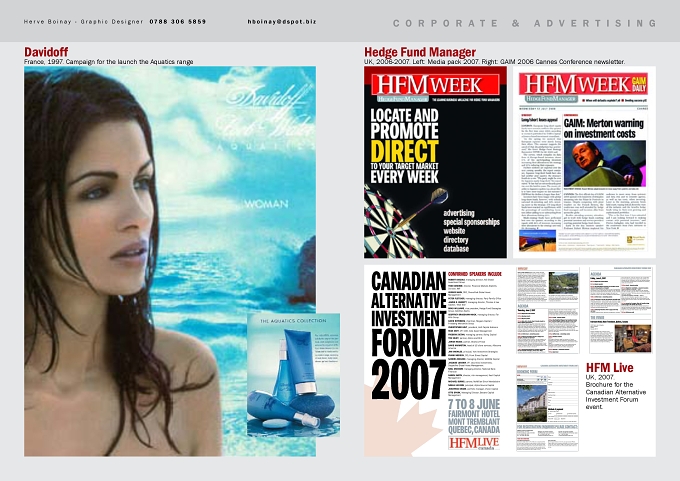Open the brochure page with venue interior photo
Viewport: 680px width, 481px height.
click(621, 310)
